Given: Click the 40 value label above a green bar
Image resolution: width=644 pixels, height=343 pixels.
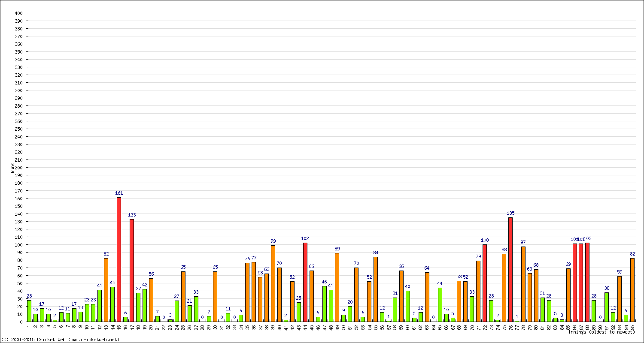Looking at the screenshot, I should (408, 286).
